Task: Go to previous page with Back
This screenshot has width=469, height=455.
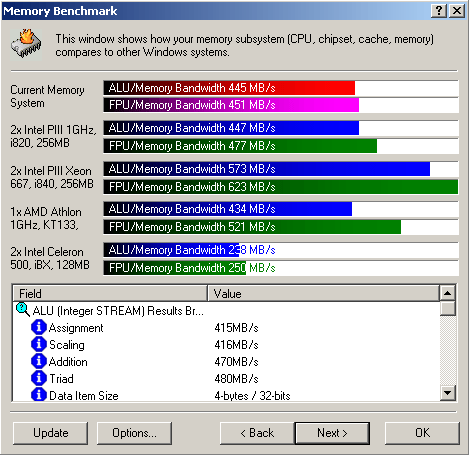Action: (x=257, y=433)
